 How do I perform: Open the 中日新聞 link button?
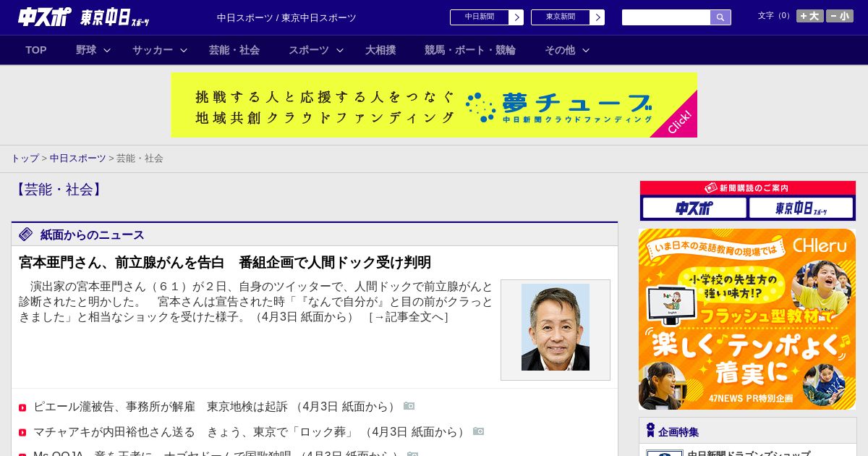480,17
